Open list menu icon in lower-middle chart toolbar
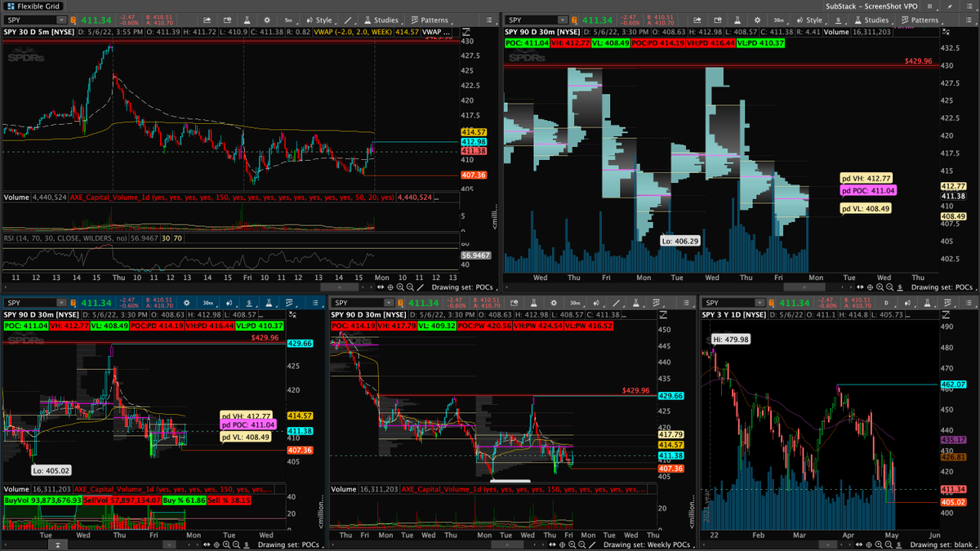The width and height of the screenshot is (980, 551). click(686, 303)
